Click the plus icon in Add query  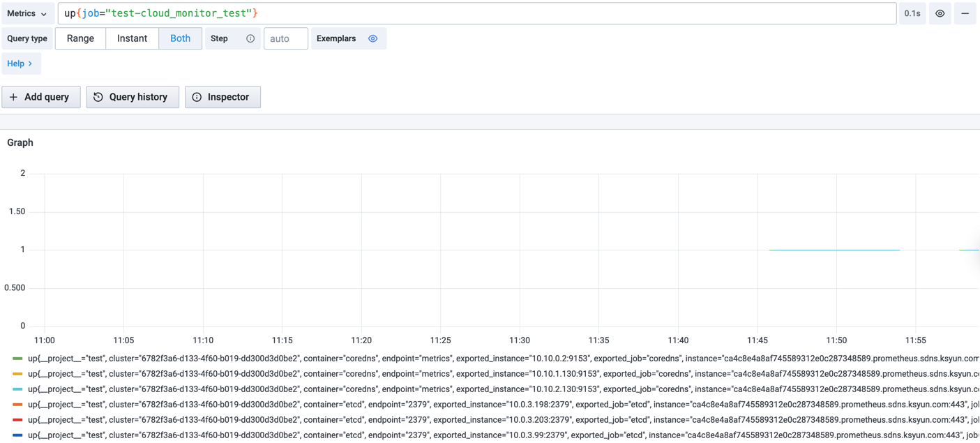click(x=13, y=97)
